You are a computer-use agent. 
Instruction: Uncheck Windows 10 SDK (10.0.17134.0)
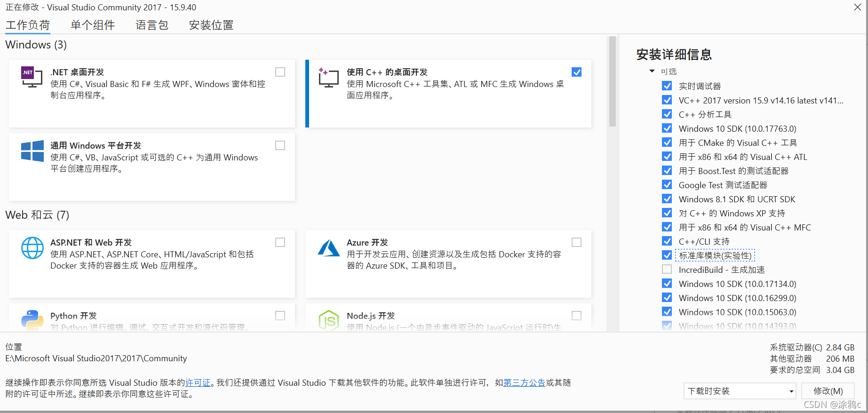667,283
